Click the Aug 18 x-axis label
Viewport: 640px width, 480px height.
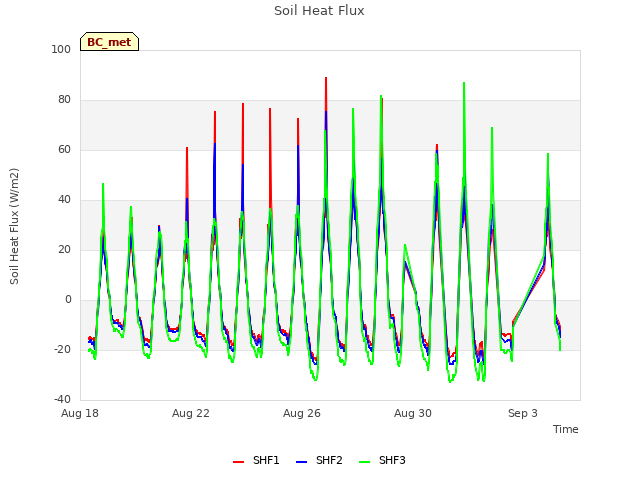pos(80,413)
